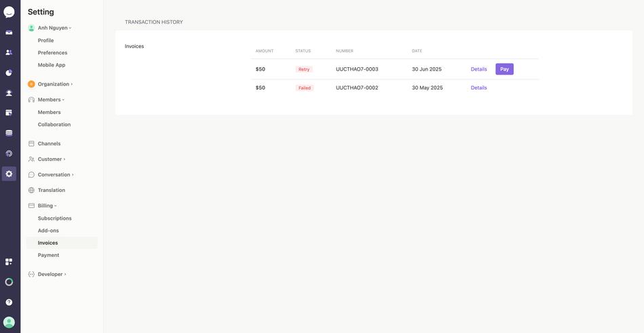Viewport: 644px width, 333px height.
Task: Open the Members sub-item above Collaboration
Action: click(50, 113)
